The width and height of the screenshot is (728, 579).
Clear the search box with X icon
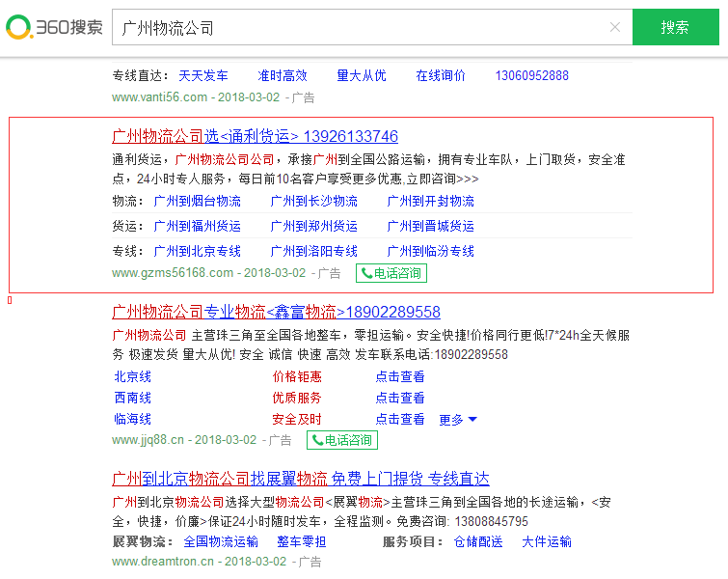(615, 27)
